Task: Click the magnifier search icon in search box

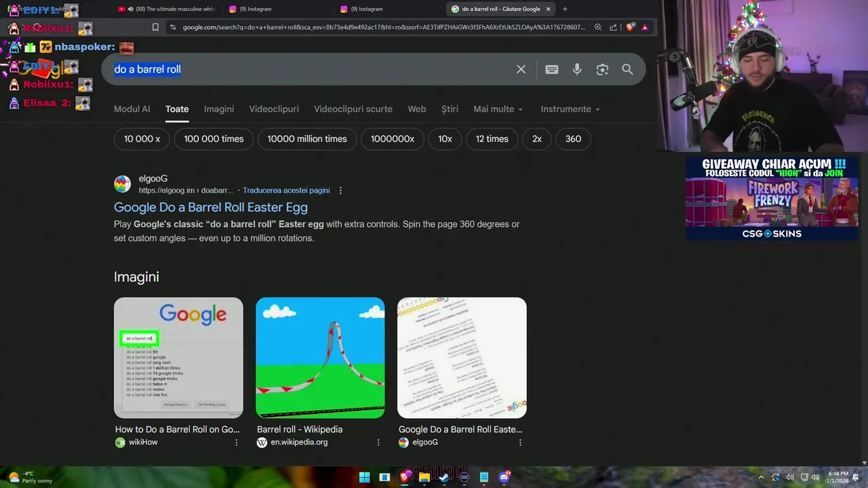Action: pos(627,69)
